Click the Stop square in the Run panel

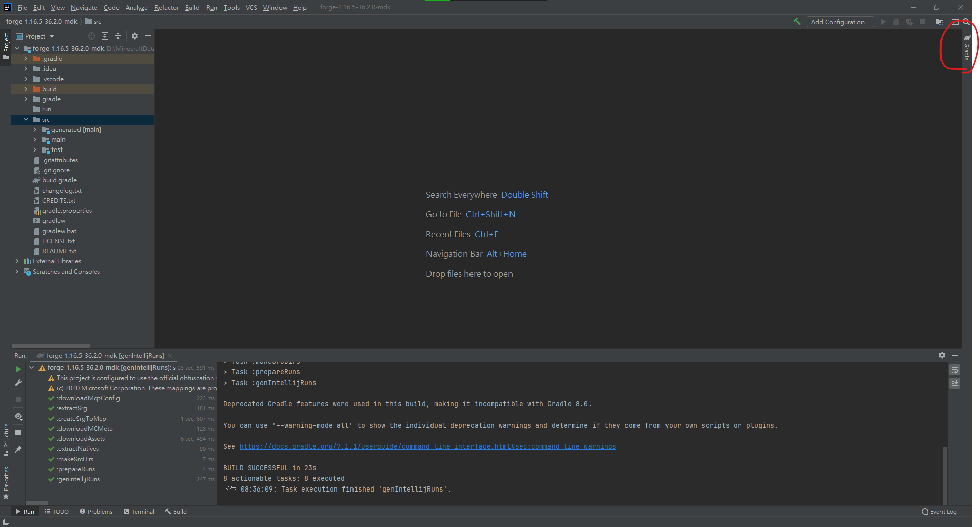pos(18,399)
